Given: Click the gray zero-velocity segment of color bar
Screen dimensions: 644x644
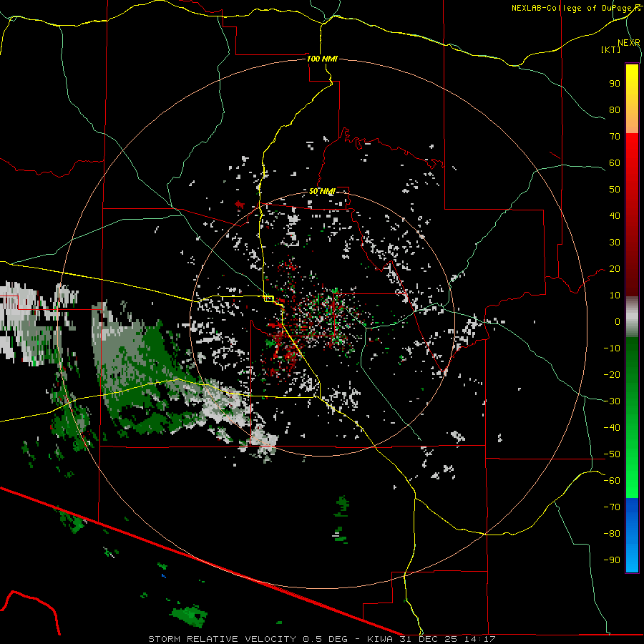Looking at the screenshot, I should [x=632, y=316].
